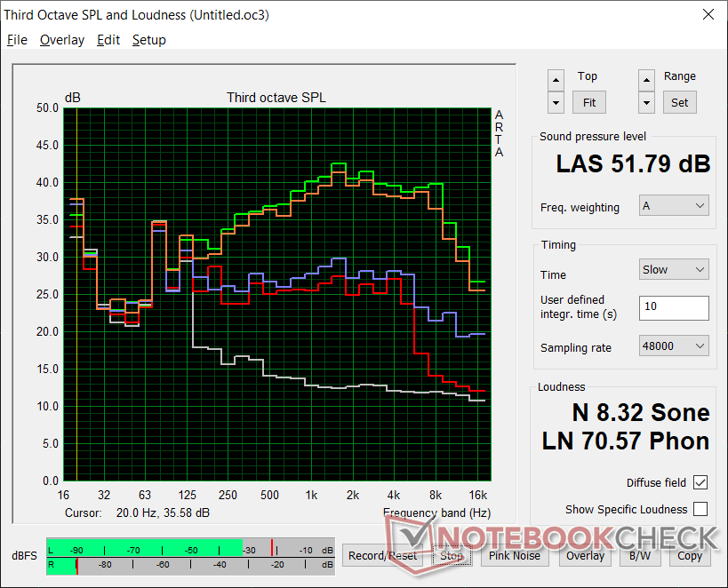This screenshot has width=728, height=588.
Task: Click the user defined integration time field
Action: (673, 307)
